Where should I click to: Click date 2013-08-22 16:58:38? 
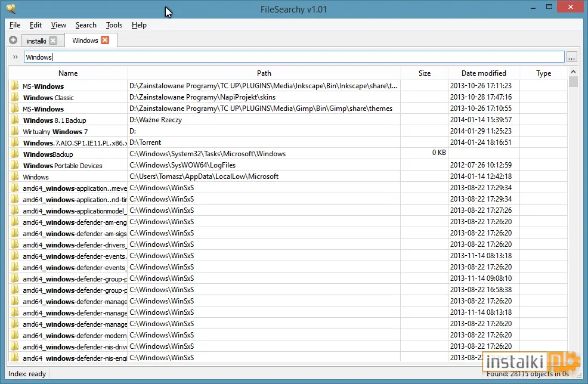(x=481, y=290)
